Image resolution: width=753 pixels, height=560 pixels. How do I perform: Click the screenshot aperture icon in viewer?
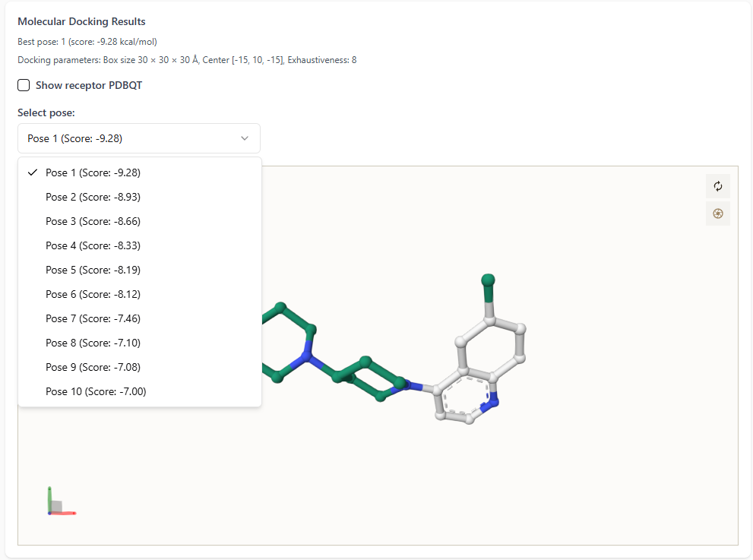pyautogui.click(x=717, y=214)
